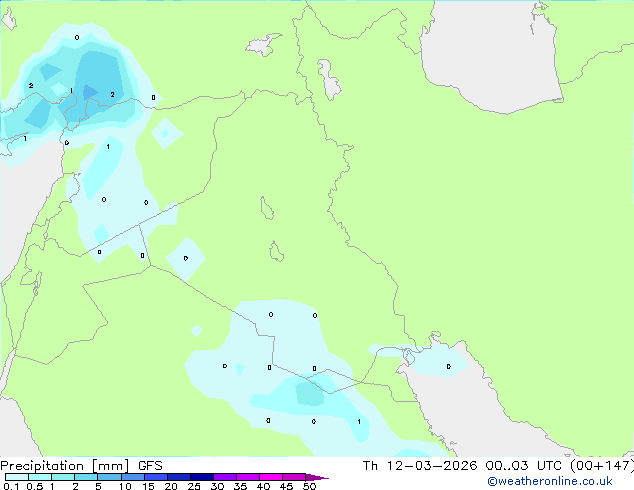Select the 2–5 mm legend color box
This screenshot has width=634, height=490.
86,477
